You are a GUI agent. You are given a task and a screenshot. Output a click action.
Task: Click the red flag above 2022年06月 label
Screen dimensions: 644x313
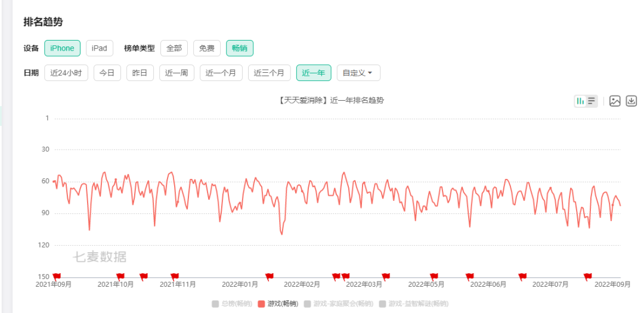click(x=469, y=277)
